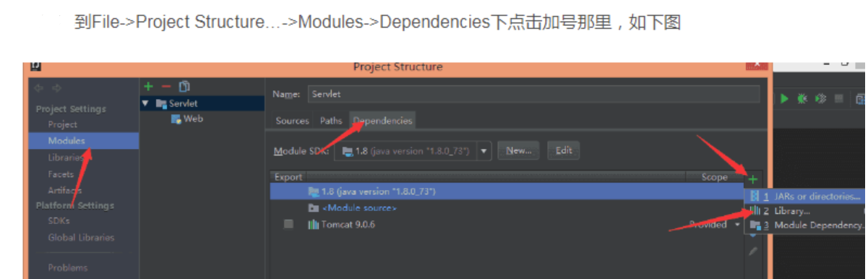Remove module with the red minus icon
Screen dimensions: 868x279
(x=166, y=87)
